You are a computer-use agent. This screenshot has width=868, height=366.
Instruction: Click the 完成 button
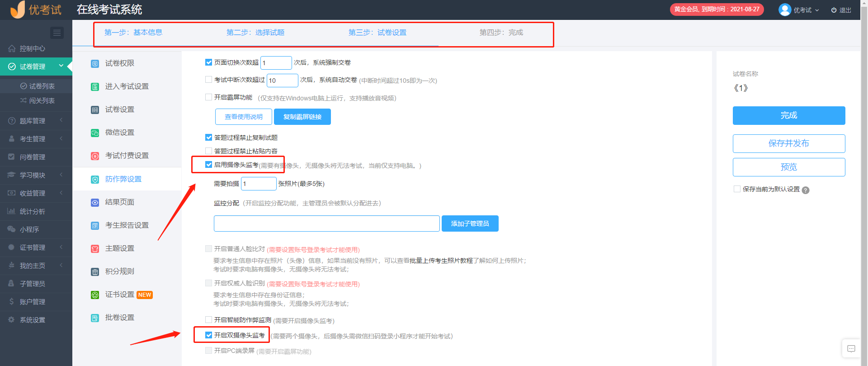click(789, 115)
